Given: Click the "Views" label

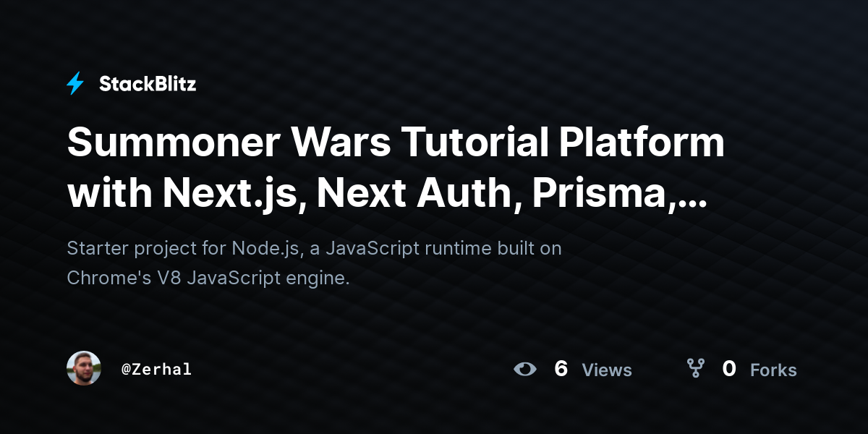Looking at the screenshot, I should pos(607,370).
